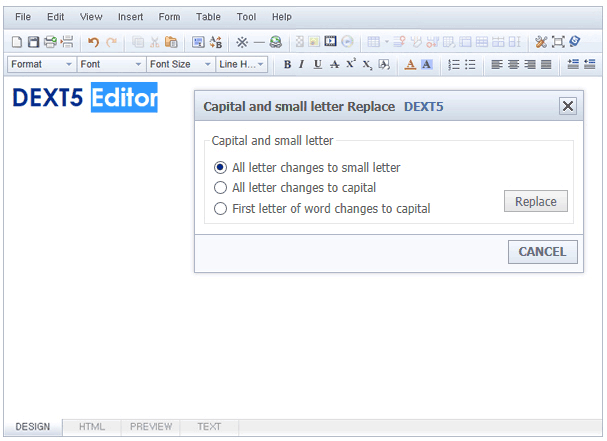
Task: Align text right
Action: 530,64
